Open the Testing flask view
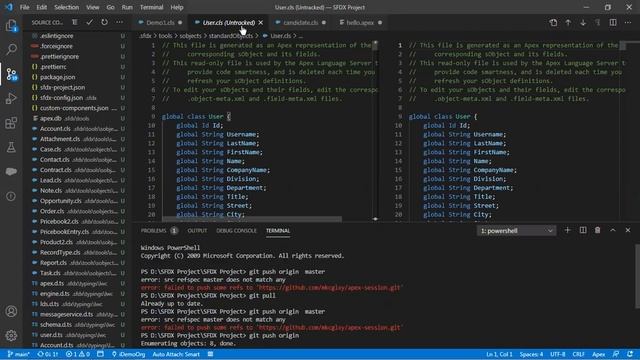This screenshot has width=640, height=360. 11,147
